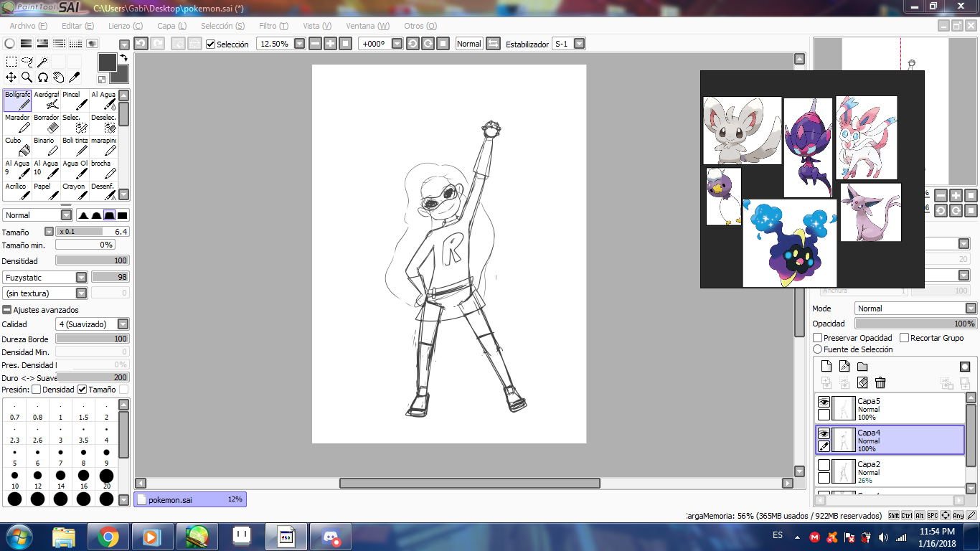Click the pokemon.sai document tab at bottom
Screen dimensions: 980x551
click(x=189, y=499)
